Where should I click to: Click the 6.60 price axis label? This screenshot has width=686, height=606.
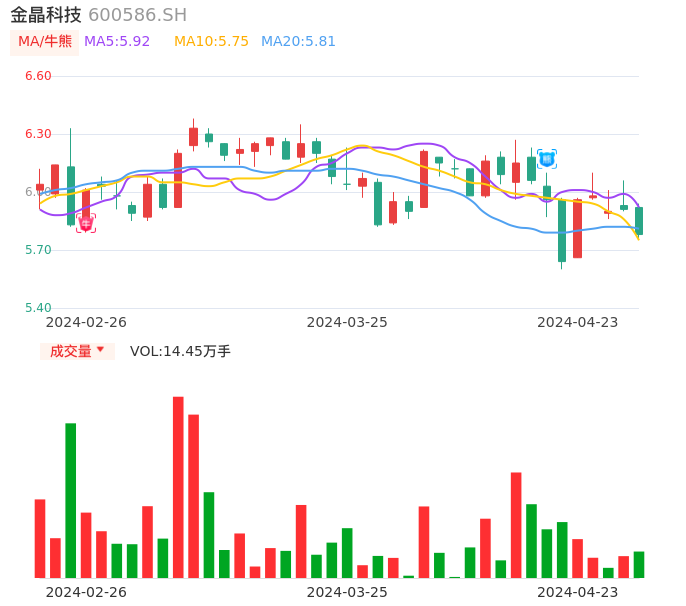tap(38, 76)
